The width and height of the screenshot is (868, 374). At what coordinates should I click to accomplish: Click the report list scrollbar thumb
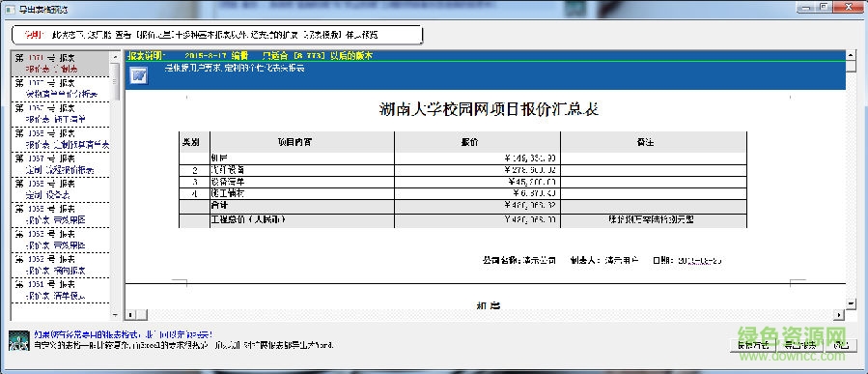pyautogui.click(x=115, y=81)
